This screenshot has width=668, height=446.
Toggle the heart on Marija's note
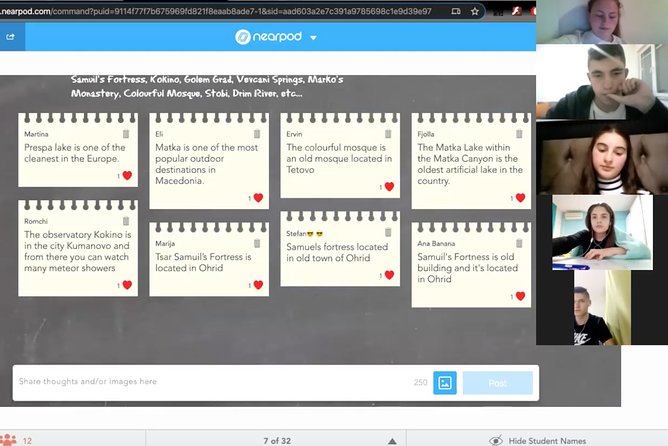[x=258, y=285]
